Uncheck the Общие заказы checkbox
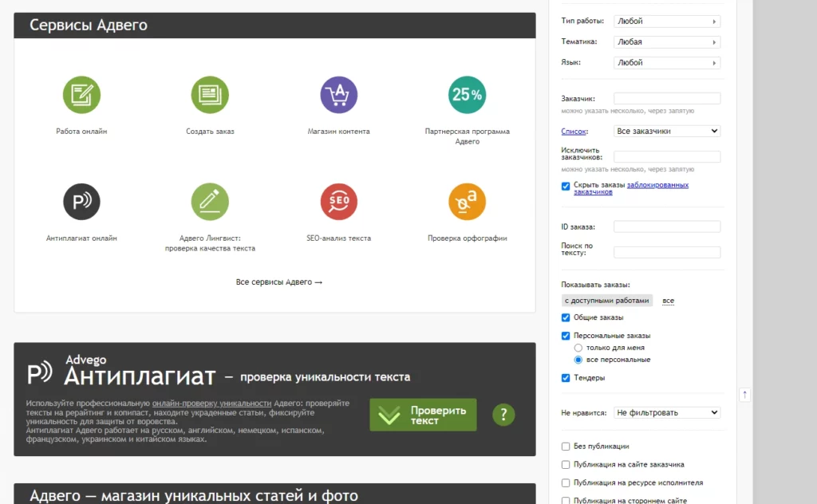This screenshot has height=504, width=817. point(566,317)
